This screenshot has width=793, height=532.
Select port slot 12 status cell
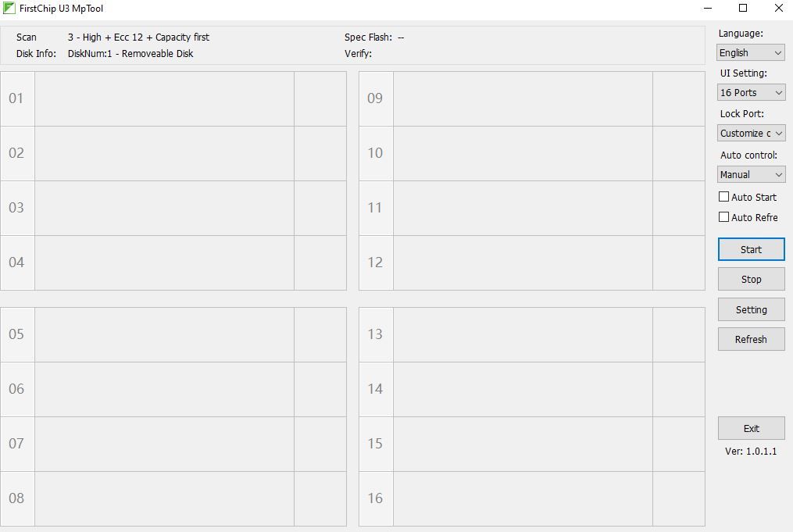tap(679, 262)
